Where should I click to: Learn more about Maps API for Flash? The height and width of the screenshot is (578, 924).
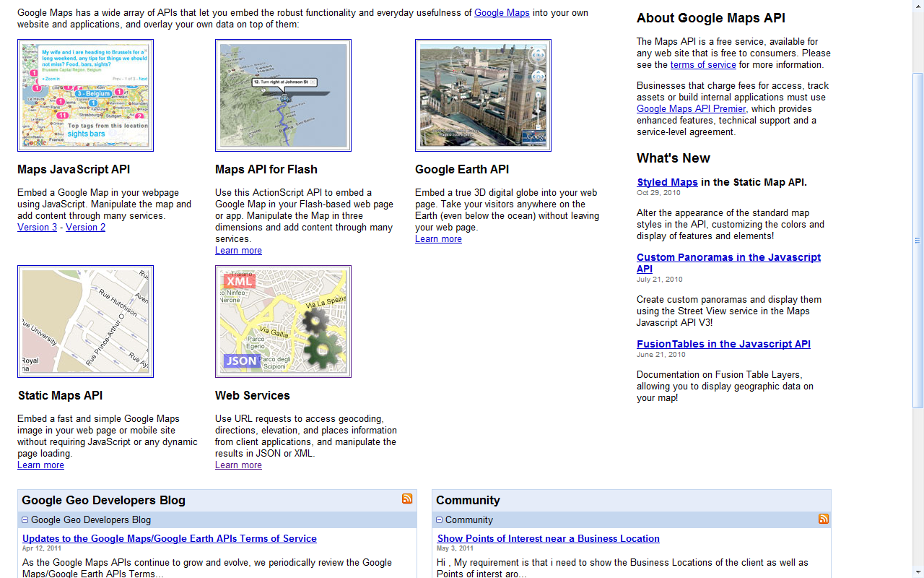coord(238,250)
